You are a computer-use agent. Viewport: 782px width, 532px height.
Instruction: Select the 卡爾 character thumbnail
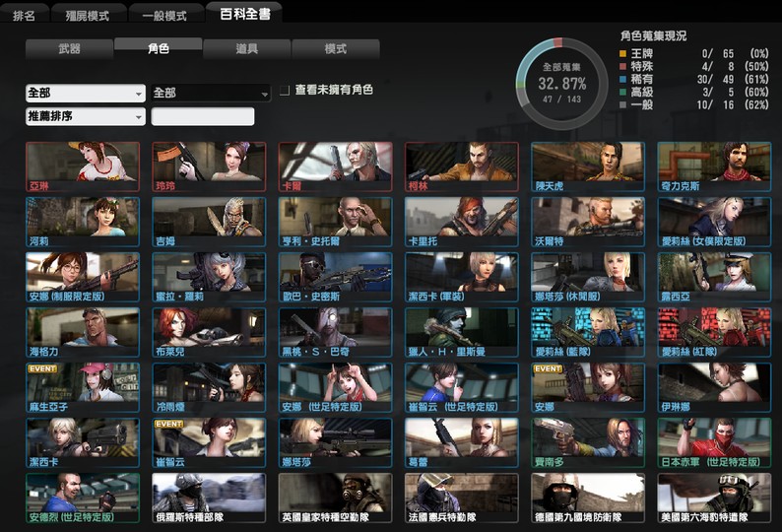click(x=335, y=166)
